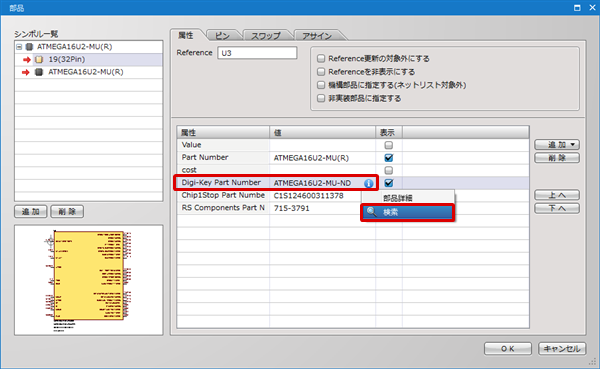Open the 追加 dropdown beside attribute table
Screen dimensions: 600x369
click(x=557, y=144)
